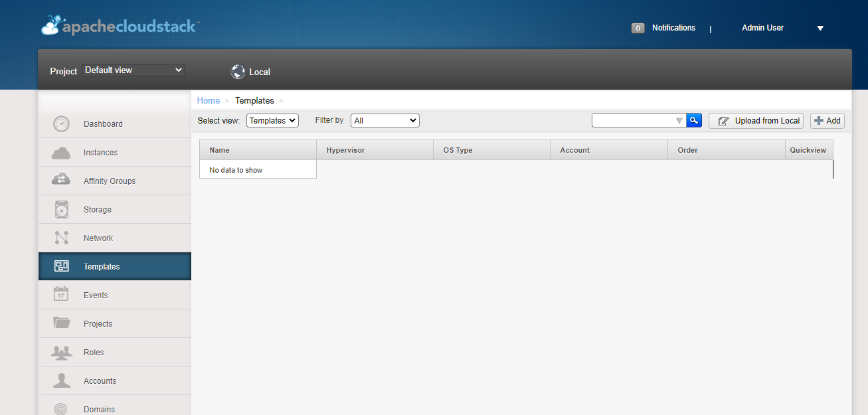Viewport: 868px width, 415px height.
Task: Open the Accounts section
Action: tap(115, 380)
